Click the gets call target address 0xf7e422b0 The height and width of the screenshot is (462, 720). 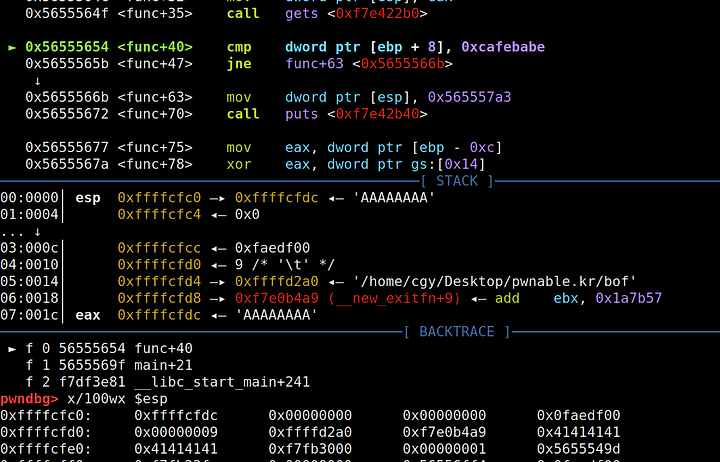pyautogui.click(x=377, y=13)
